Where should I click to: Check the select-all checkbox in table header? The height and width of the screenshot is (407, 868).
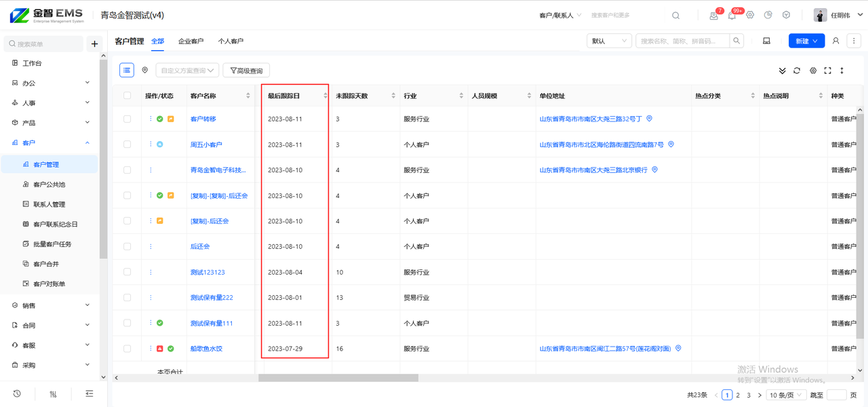[127, 96]
